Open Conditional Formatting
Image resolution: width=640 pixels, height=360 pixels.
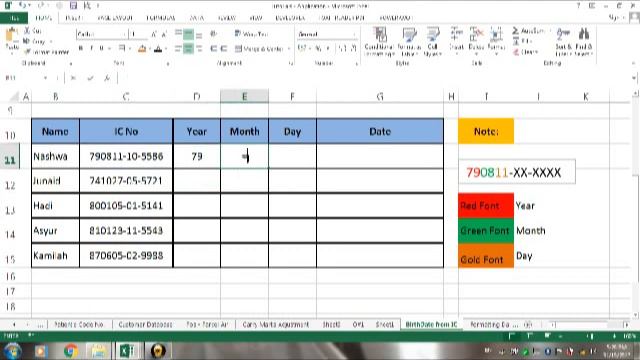(379, 42)
